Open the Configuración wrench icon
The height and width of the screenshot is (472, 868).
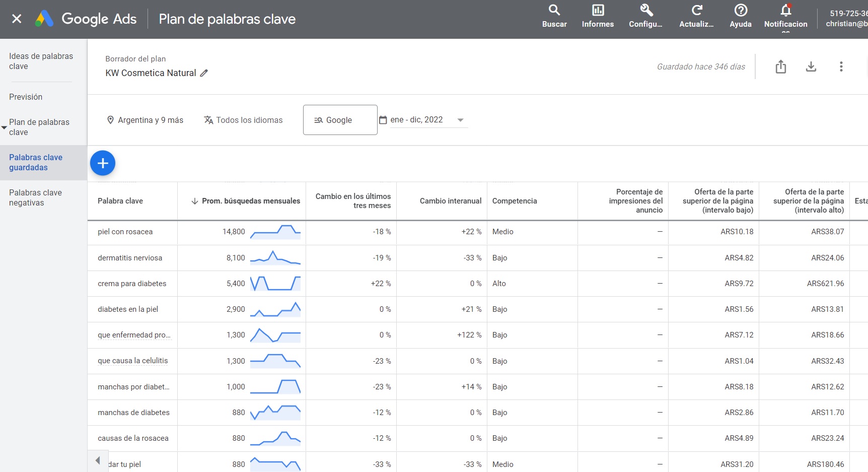click(645, 11)
